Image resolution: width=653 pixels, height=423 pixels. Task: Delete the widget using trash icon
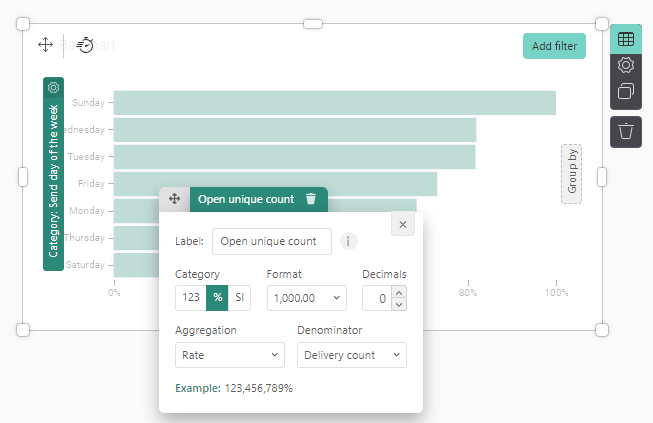pyautogui.click(x=626, y=131)
